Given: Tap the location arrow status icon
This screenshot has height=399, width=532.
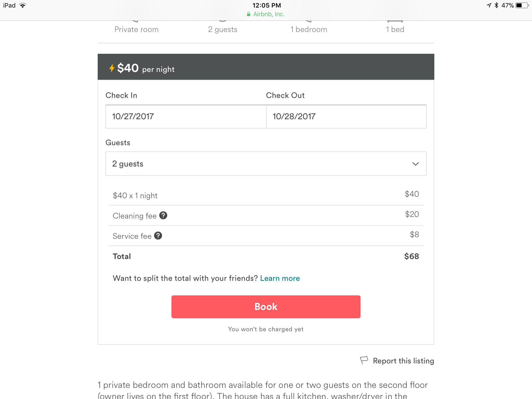Looking at the screenshot, I should (x=489, y=5).
